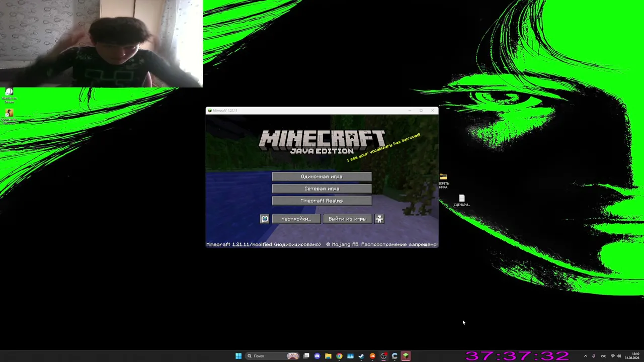The width and height of the screenshot is (644, 362).
Task: Select the Minecraft taskbar icon
Action: (406, 356)
